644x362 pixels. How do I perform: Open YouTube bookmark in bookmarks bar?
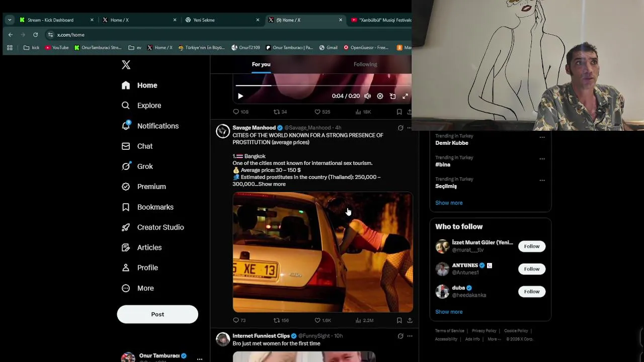coord(57,48)
